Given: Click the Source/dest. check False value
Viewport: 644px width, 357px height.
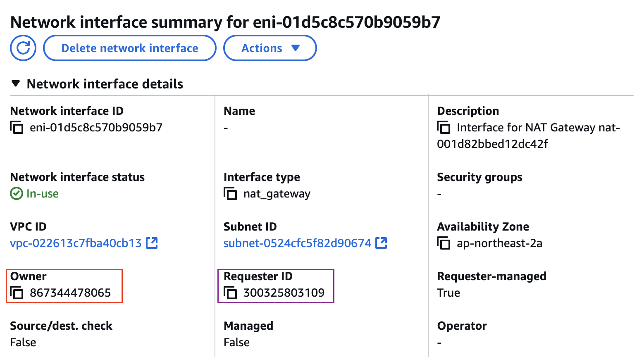Looking at the screenshot, I should [23, 342].
